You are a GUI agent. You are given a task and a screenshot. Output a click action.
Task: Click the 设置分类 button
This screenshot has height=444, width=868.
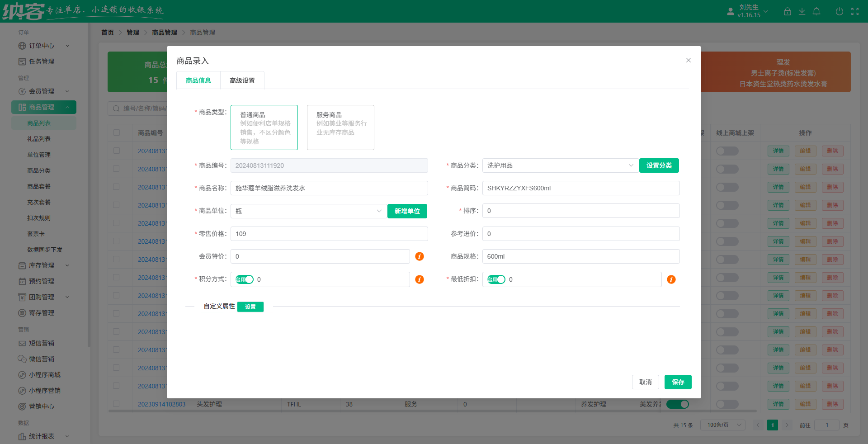pyautogui.click(x=659, y=165)
